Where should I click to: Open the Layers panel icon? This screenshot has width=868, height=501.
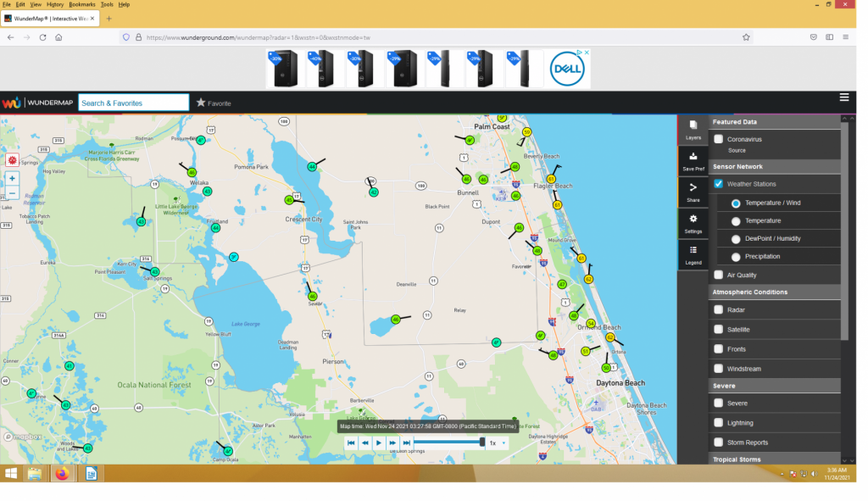coord(693,129)
